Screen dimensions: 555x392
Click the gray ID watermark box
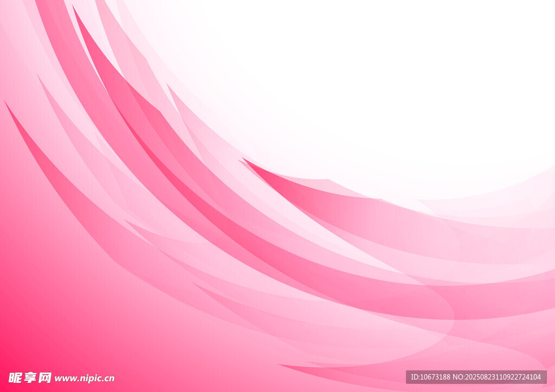click(476, 377)
